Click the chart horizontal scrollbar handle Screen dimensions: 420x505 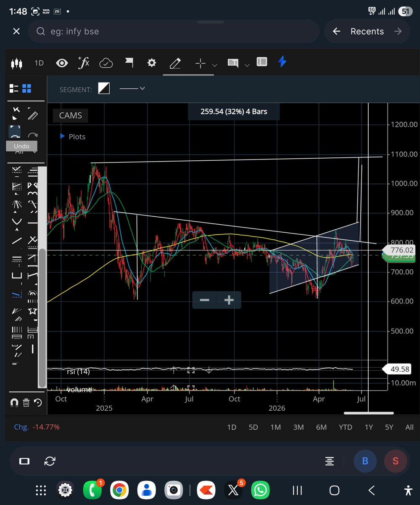(368, 413)
